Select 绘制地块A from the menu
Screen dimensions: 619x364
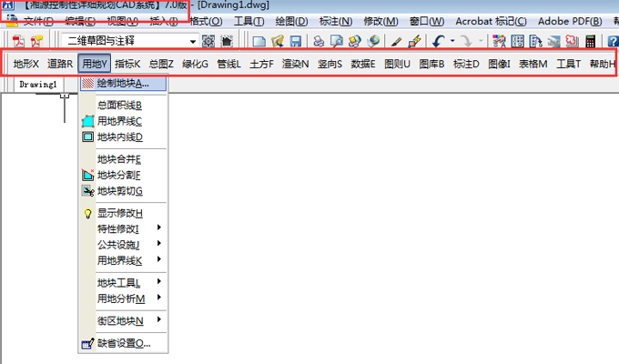click(123, 84)
